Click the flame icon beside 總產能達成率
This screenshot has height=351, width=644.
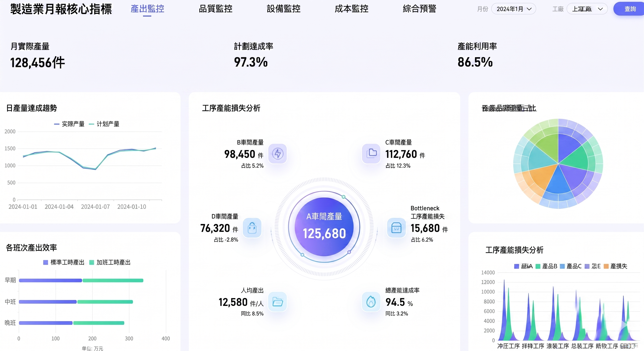click(371, 302)
